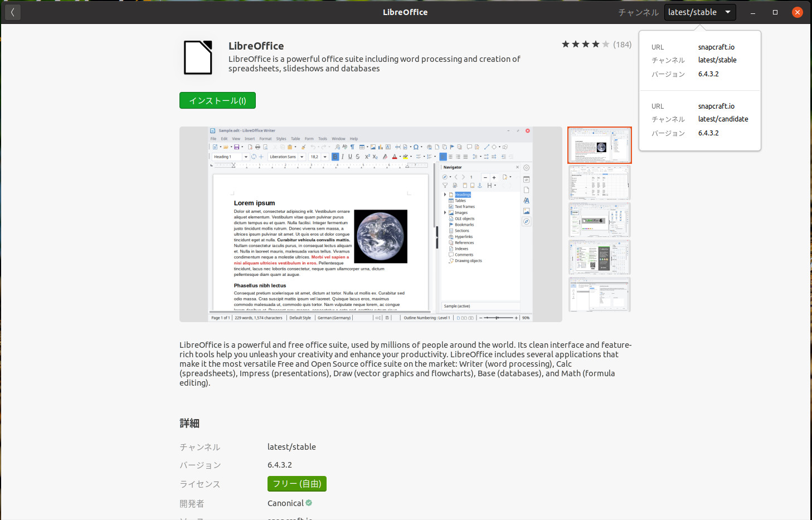Screen dimensions: 812x520
Task: Click the green インストール(I) install button
Action: 217,100
